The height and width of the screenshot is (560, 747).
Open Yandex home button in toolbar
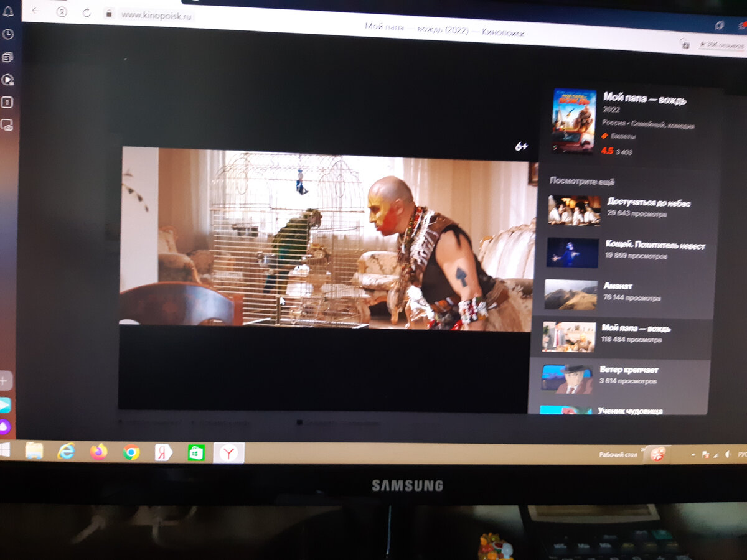tap(62, 12)
